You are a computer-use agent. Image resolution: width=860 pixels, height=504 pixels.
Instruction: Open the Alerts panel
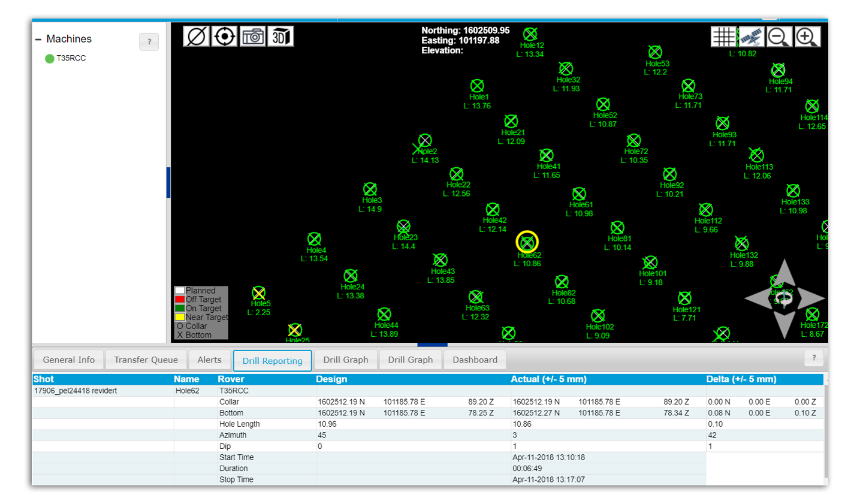209,360
